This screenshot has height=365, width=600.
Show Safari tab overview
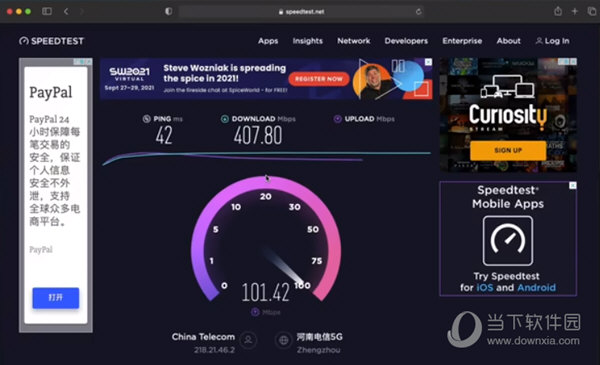[592, 11]
